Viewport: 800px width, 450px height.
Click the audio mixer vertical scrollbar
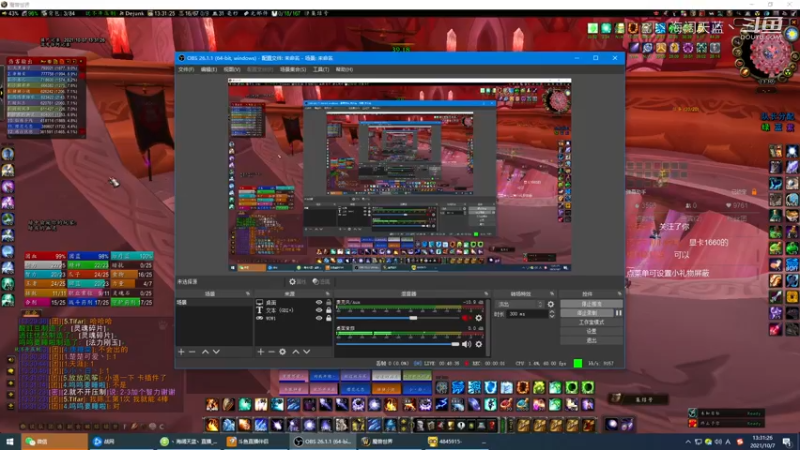click(x=488, y=327)
